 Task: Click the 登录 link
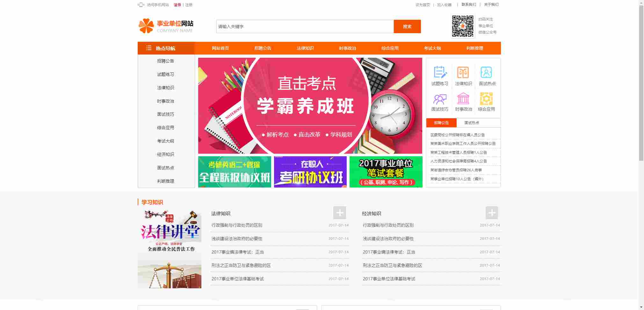(177, 5)
